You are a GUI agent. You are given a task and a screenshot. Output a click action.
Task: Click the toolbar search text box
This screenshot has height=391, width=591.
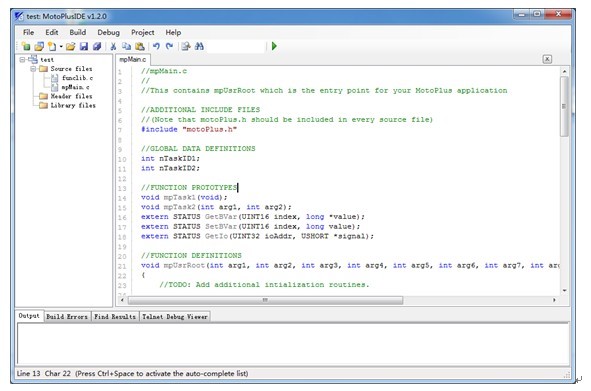[236, 46]
